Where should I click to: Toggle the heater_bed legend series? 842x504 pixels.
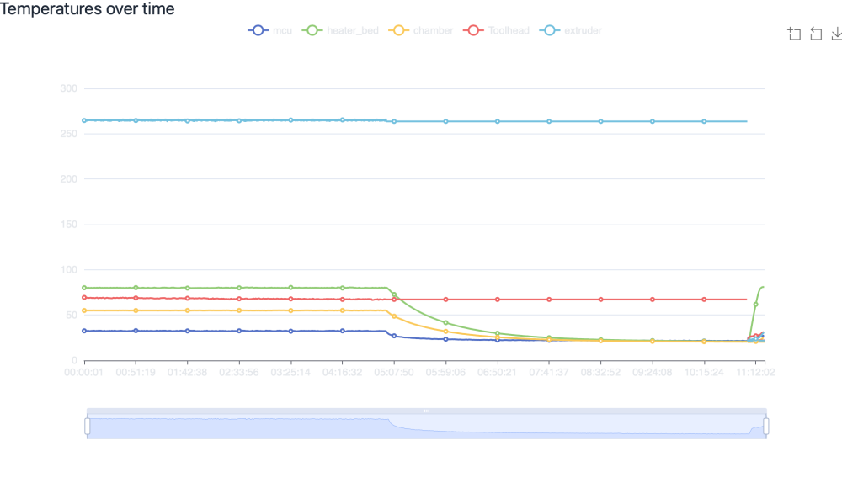coord(340,30)
